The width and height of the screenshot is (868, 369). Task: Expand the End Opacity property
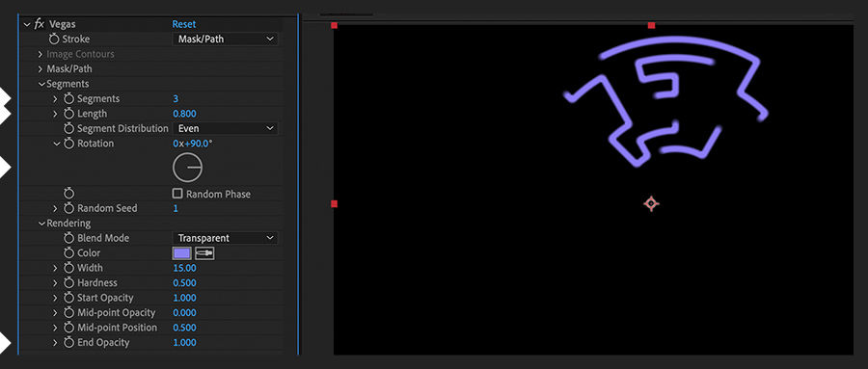(x=55, y=343)
